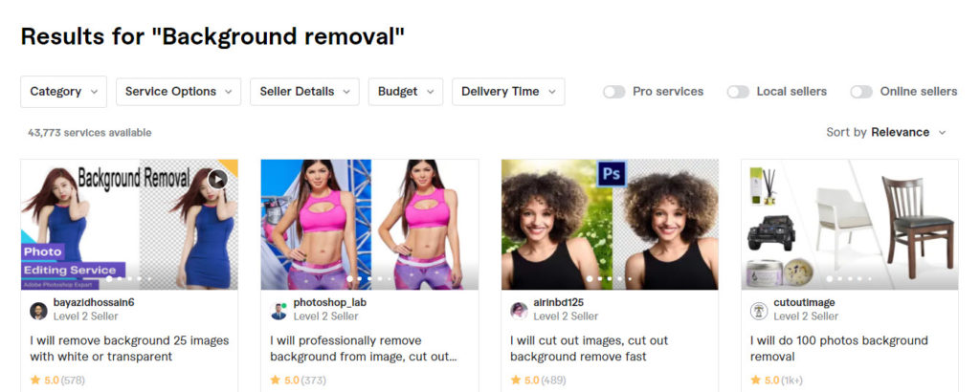Click the cutoutimage seller logo
The image size is (980, 392).
pos(759,310)
